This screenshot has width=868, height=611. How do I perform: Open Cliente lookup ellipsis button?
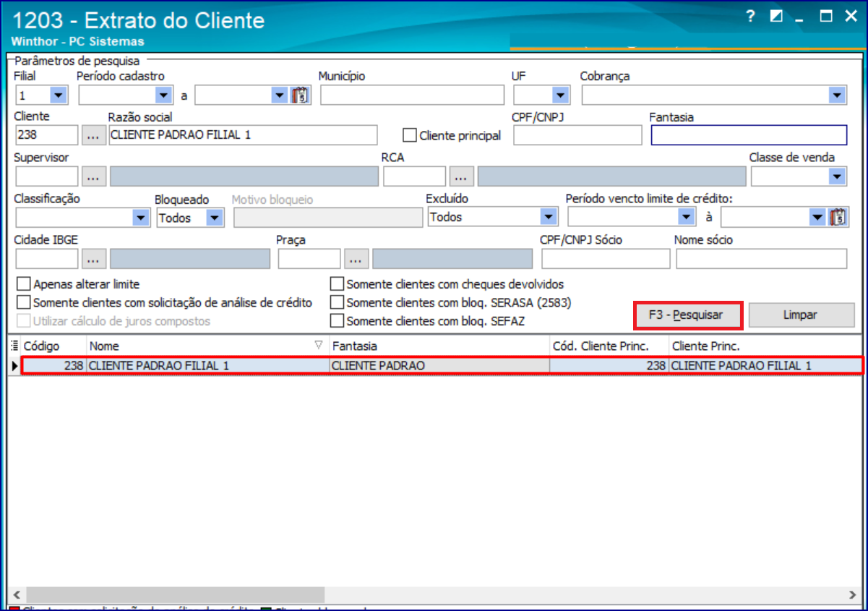(x=94, y=135)
